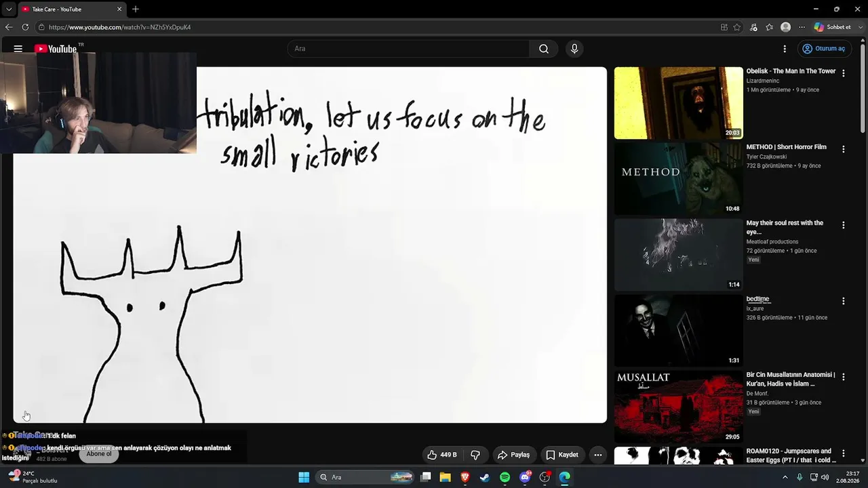Open Steam from the taskbar
This screenshot has height=488, width=868.
click(485, 477)
